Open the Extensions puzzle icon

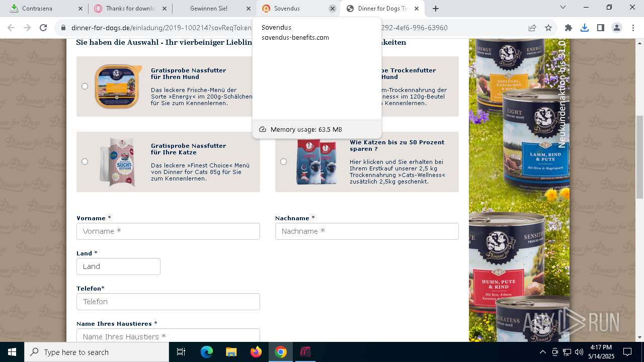[569, 28]
